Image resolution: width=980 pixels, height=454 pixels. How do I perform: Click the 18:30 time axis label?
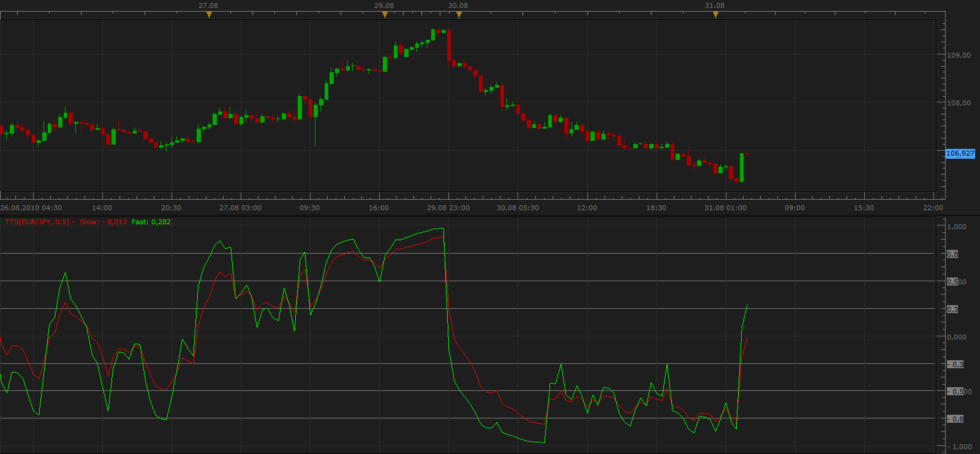[x=656, y=208]
